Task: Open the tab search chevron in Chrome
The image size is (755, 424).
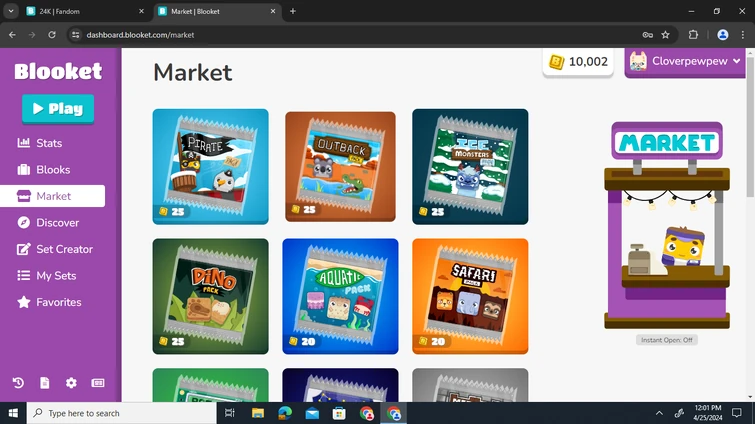Action: pos(11,11)
